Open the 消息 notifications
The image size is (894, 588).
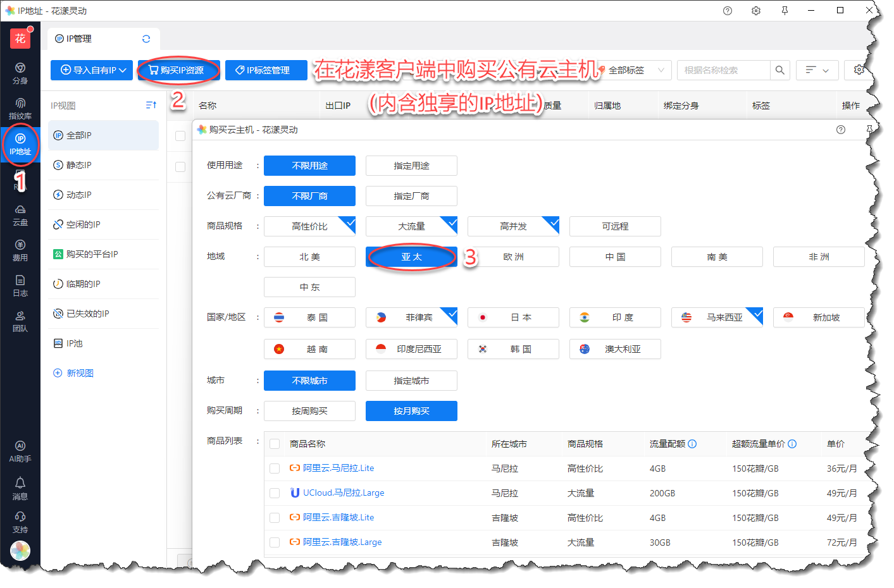pos(20,488)
